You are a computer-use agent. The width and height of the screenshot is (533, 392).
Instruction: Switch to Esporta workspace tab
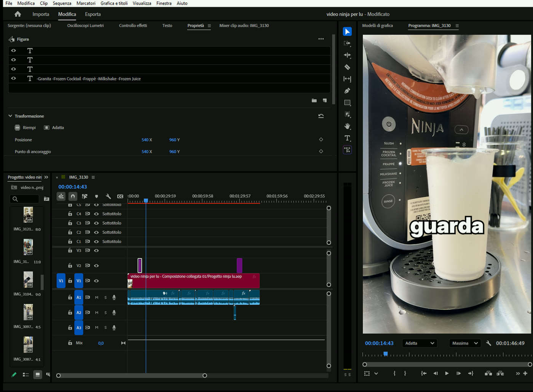pos(93,14)
